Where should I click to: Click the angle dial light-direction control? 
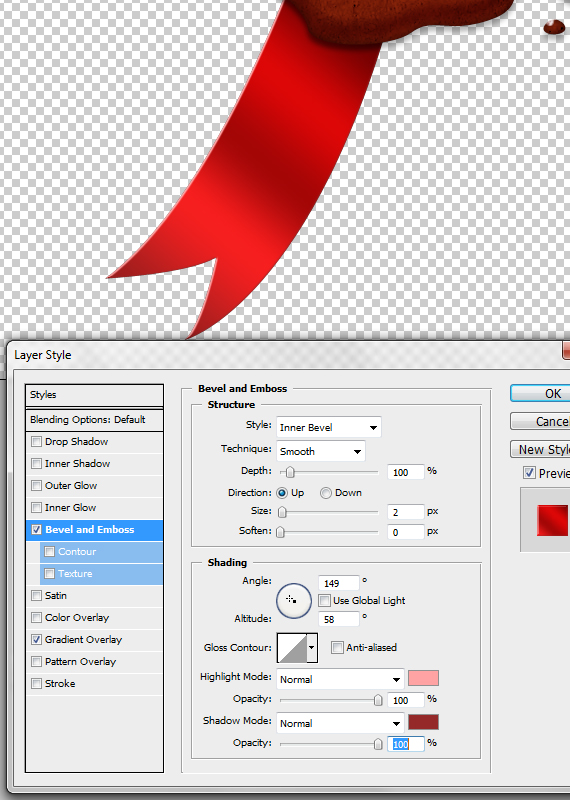click(x=294, y=601)
